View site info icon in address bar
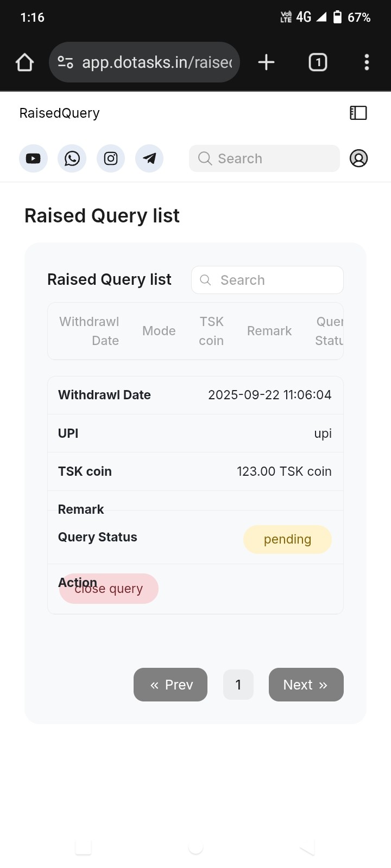 click(x=66, y=62)
